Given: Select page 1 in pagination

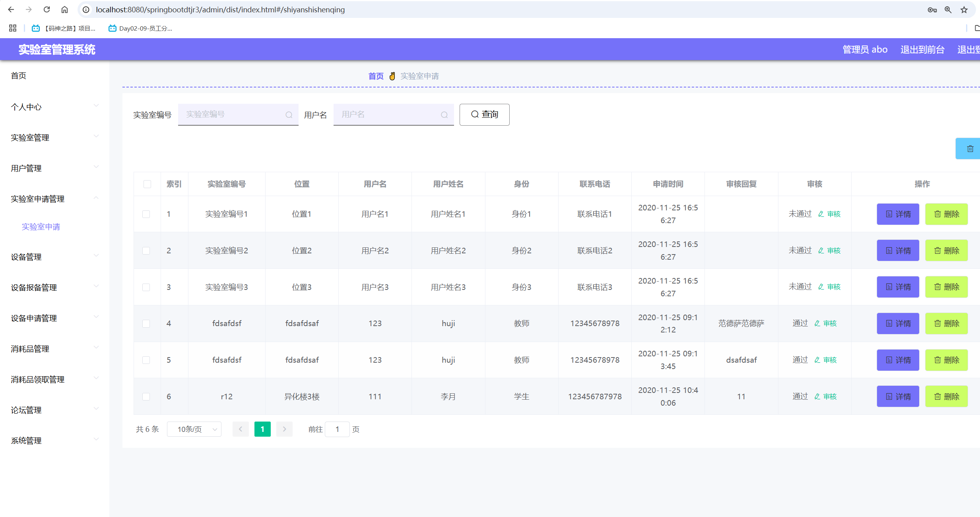Looking at the screenshot, I should [262, 429].
